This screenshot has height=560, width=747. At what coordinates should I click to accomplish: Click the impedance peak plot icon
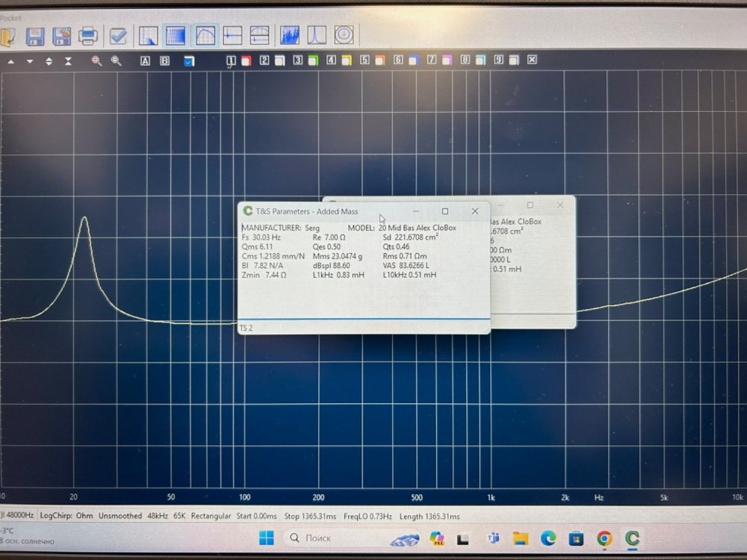(315, 35)
